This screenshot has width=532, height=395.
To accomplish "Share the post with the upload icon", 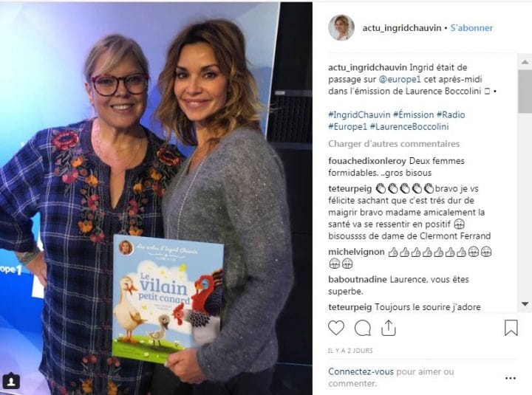I will [389, 328].
